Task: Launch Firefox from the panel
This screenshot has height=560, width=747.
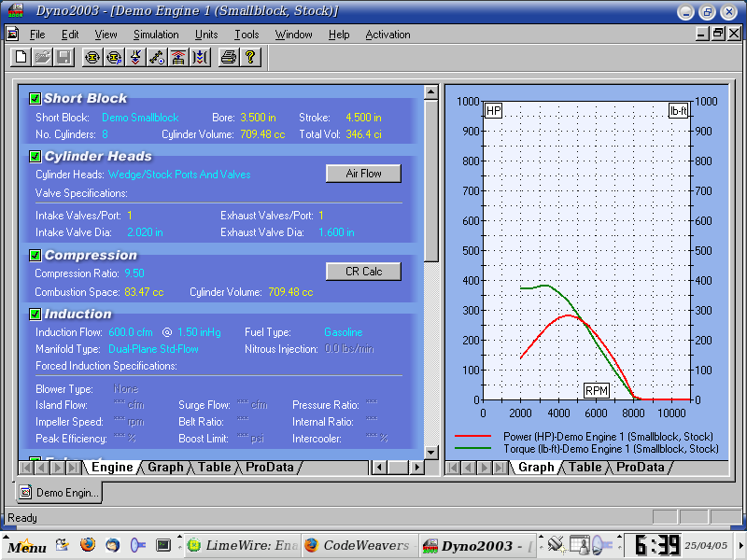Action: point(88,544)
